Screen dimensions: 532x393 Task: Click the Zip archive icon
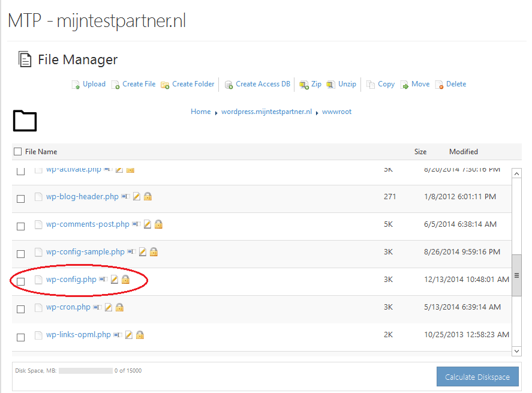(303, 85)
